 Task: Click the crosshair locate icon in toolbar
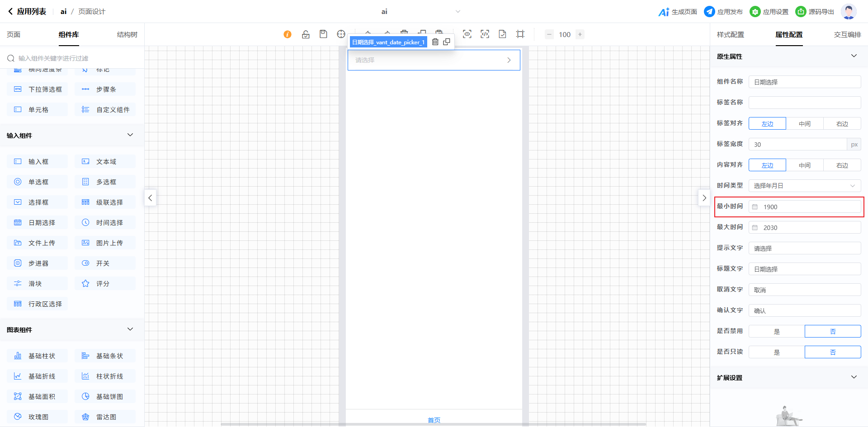click(x=341, y=34)
